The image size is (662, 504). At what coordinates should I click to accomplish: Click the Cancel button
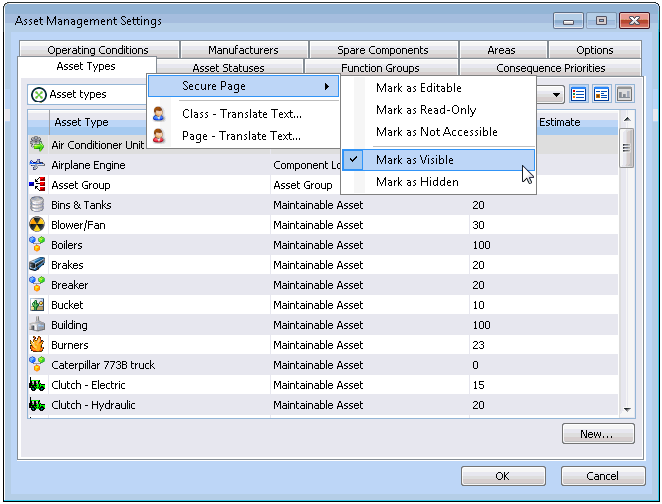tap(603, 476)
